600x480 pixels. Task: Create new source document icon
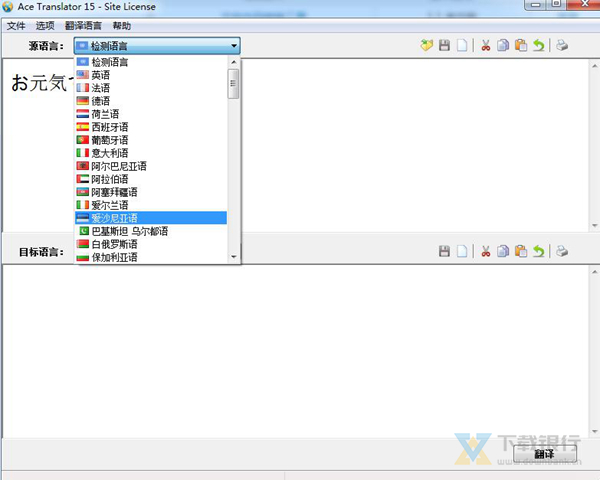tap(462, 46)
